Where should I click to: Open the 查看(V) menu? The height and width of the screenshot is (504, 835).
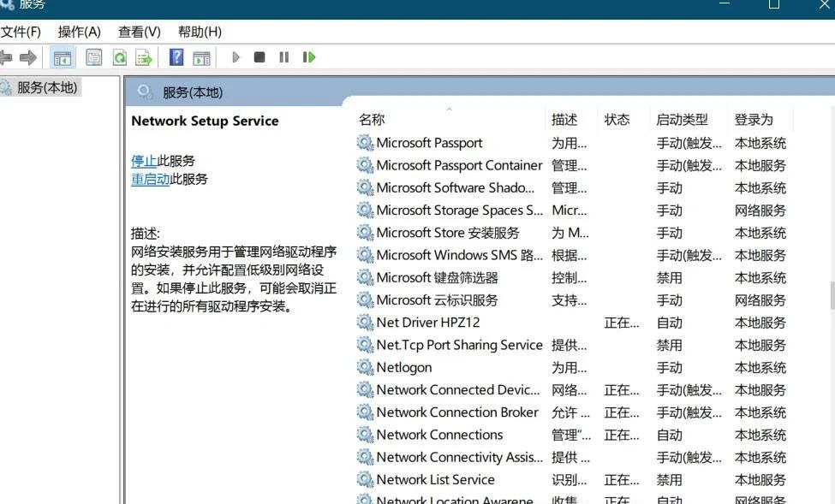tap(139, 32)
